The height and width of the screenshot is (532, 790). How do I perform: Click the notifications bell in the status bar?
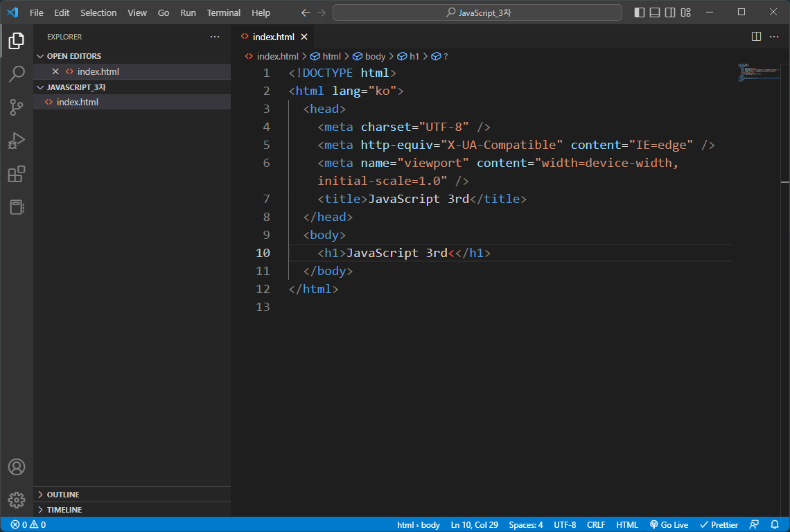(775, 524)
